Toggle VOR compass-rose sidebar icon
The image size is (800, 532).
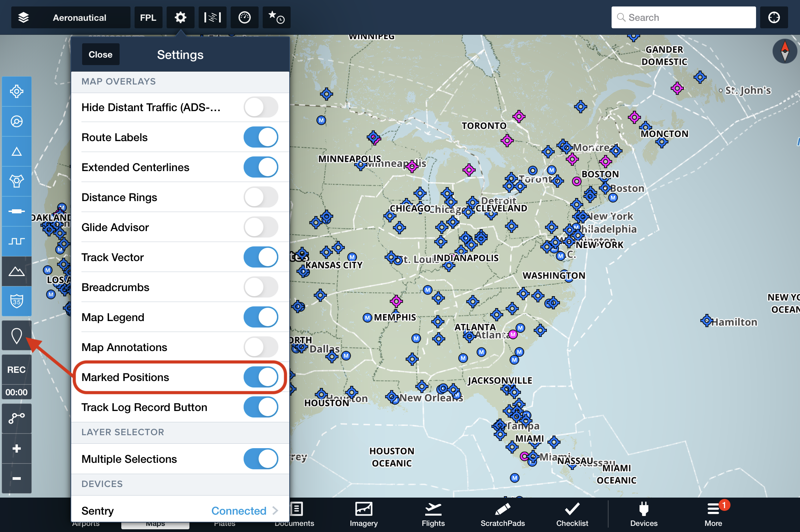[17, 181]
